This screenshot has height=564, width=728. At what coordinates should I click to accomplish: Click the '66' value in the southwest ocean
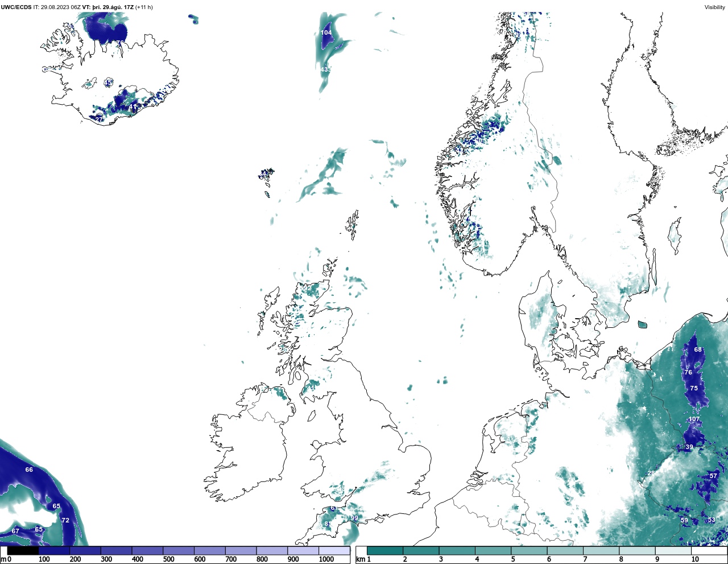[x=29, y=470]
